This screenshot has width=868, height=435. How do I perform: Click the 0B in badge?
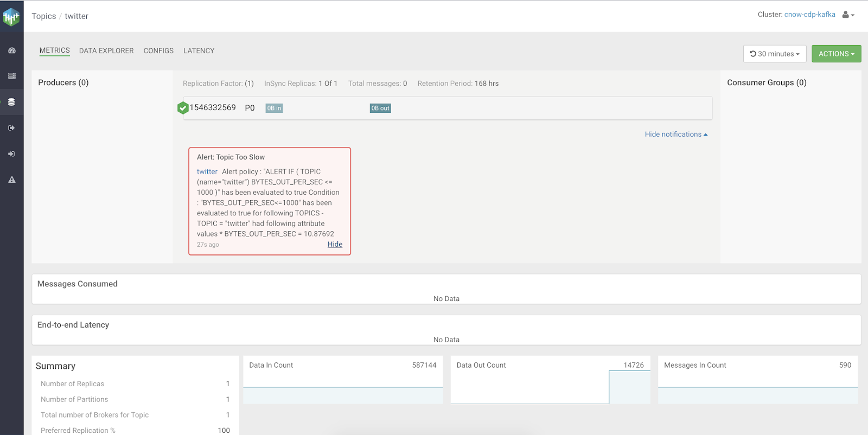pos(274,108)
